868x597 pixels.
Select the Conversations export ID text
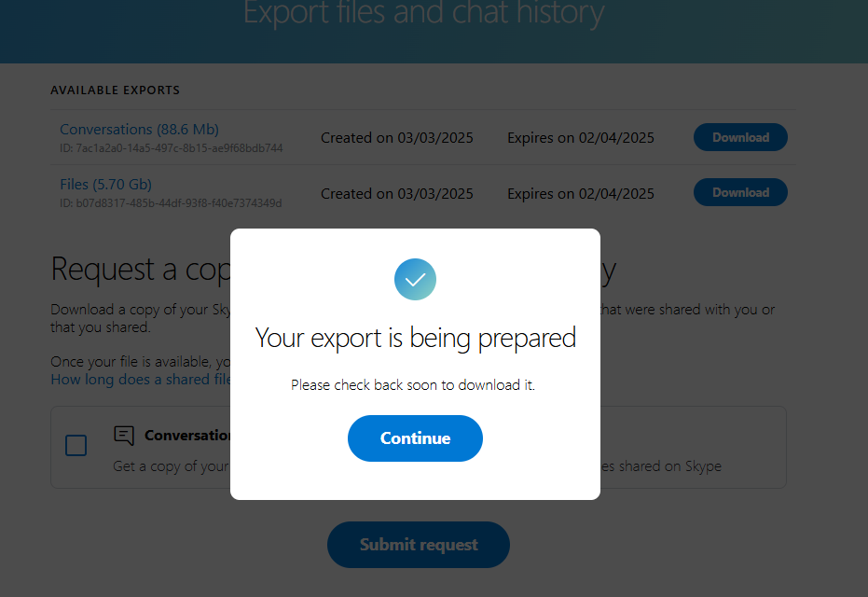click(x=171, y=148)
